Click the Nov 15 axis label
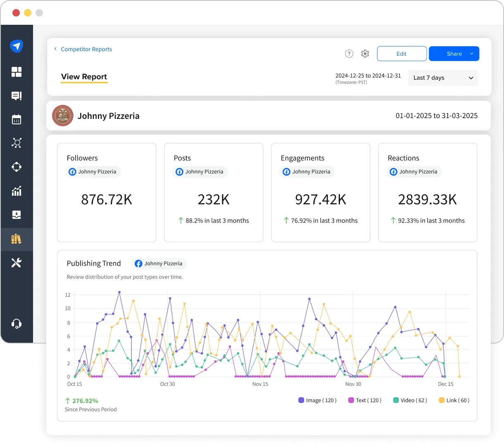This screenshot has height=446, width=504. 260,384
